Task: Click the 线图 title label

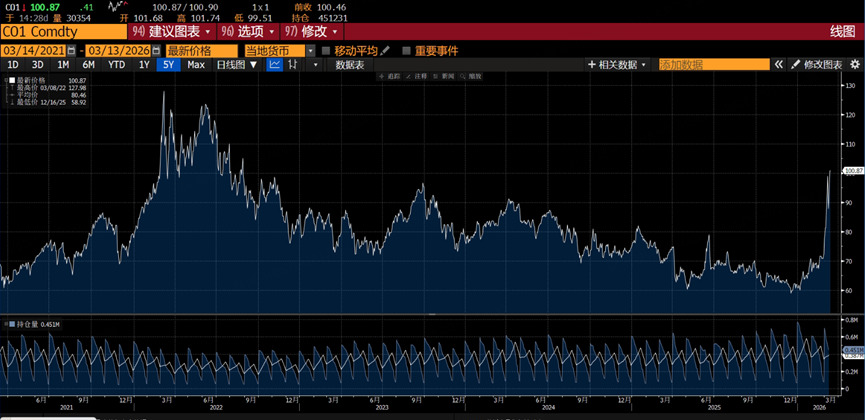Action: pyautogui.click(x=842, y=31)
